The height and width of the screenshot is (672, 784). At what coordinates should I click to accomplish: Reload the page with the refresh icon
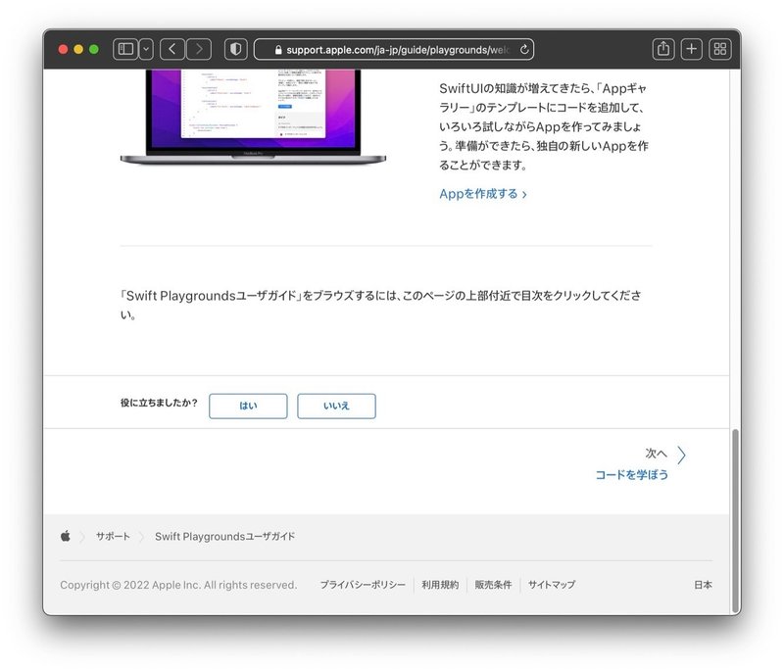(x=524, y=49)
